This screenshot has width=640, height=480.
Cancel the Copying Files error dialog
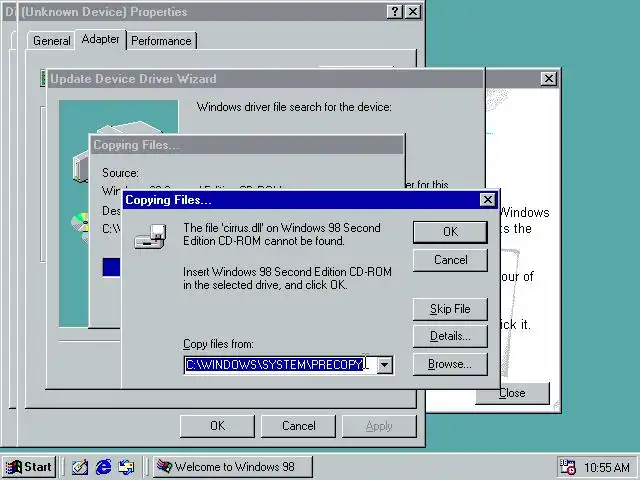450,260
